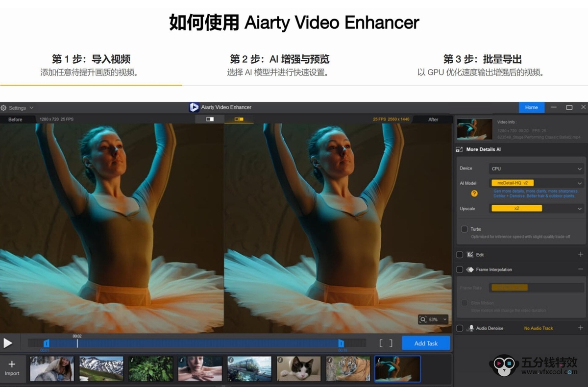Open the Device CPU dropdown
Viewport: 588px width, 387px height.
coord(537,169)
